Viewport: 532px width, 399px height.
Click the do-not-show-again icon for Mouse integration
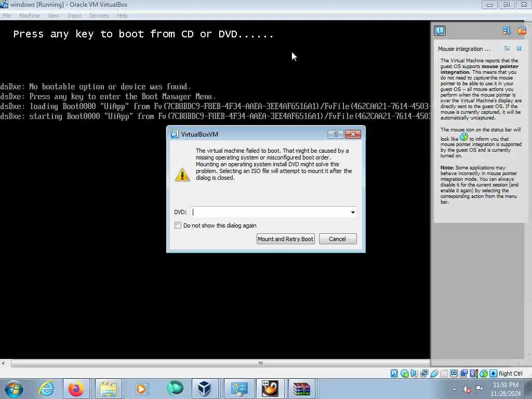click(507, 48)
